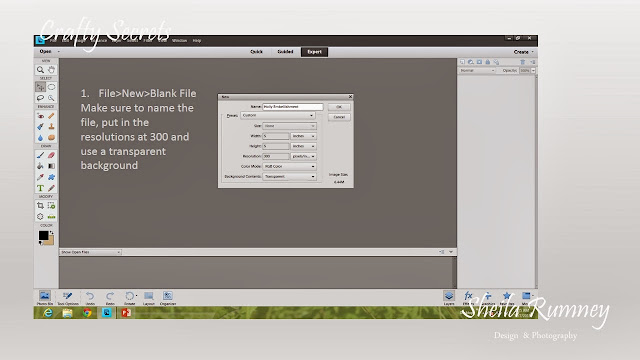640x360 pixels.
Task: Toggle the Layers panel button
Action: 449,298
